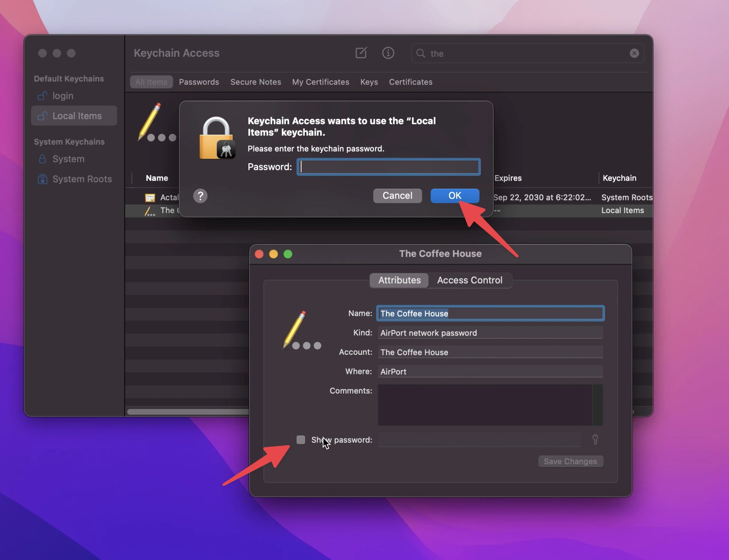The width and height of the screenshot is (729, 560).
Task: Select System Roots keychain in sidebar
Action: click(74, 179)
